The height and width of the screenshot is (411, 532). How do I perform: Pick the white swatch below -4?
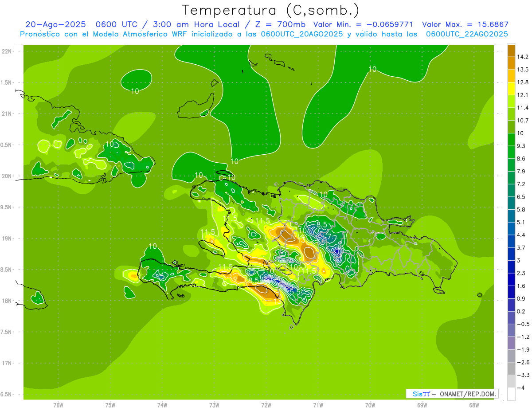click(511, 394)
